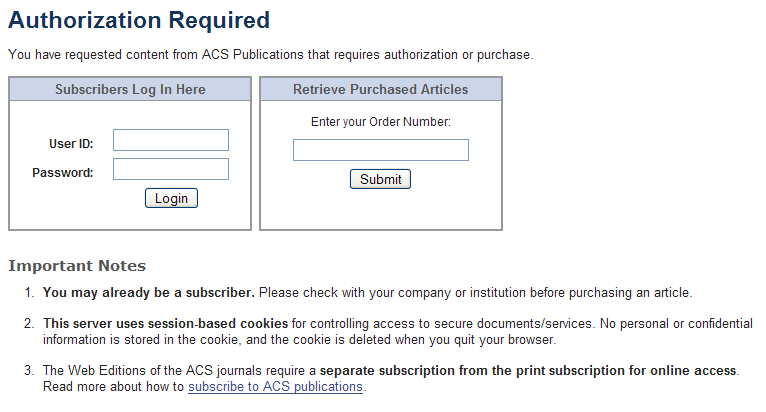
Task: Click the bold "You may already be a subscriber" text
Action: click(x=149, y=293)
